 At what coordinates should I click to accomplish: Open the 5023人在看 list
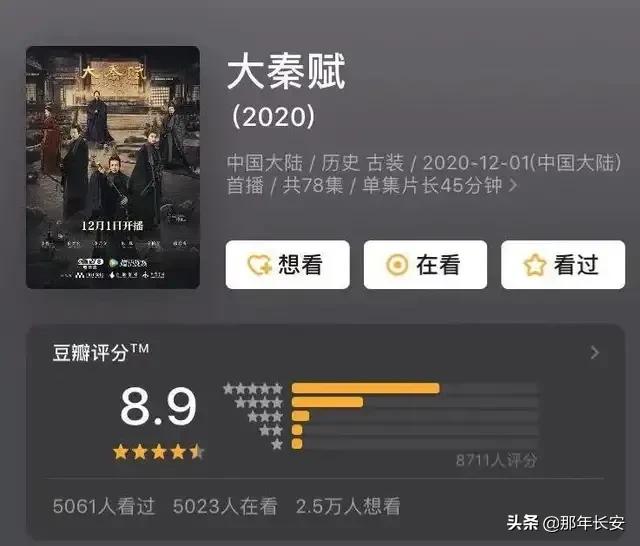tap(225, 506)
